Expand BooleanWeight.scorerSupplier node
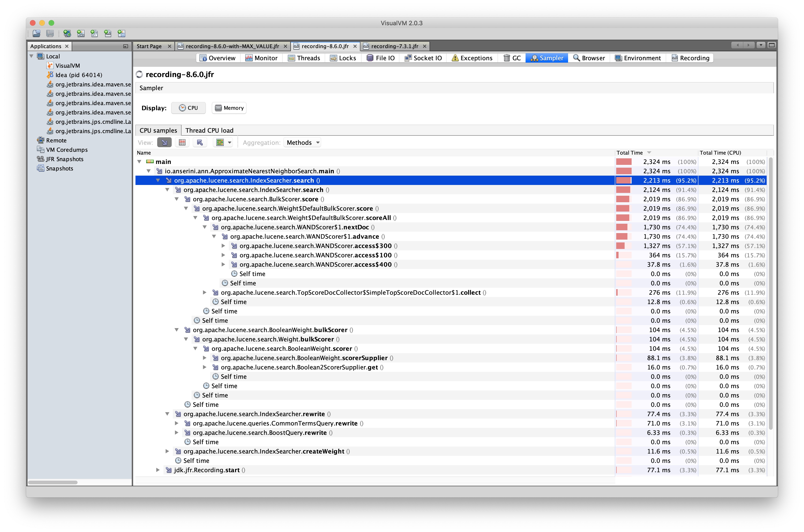The image size is (804, 532). pos(205,358)
